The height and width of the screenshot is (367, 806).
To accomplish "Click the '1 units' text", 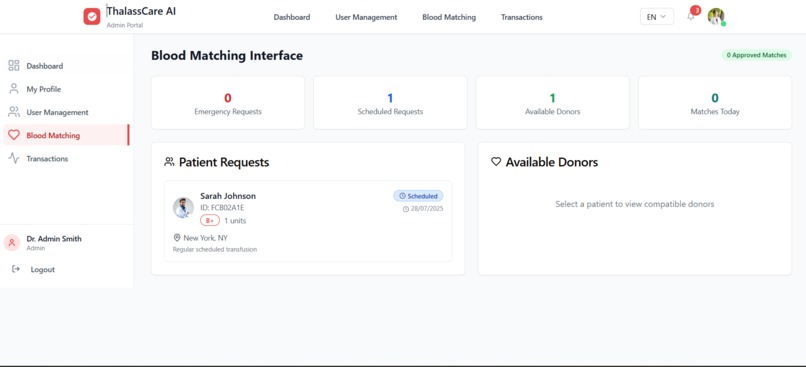I will (235, 221).
